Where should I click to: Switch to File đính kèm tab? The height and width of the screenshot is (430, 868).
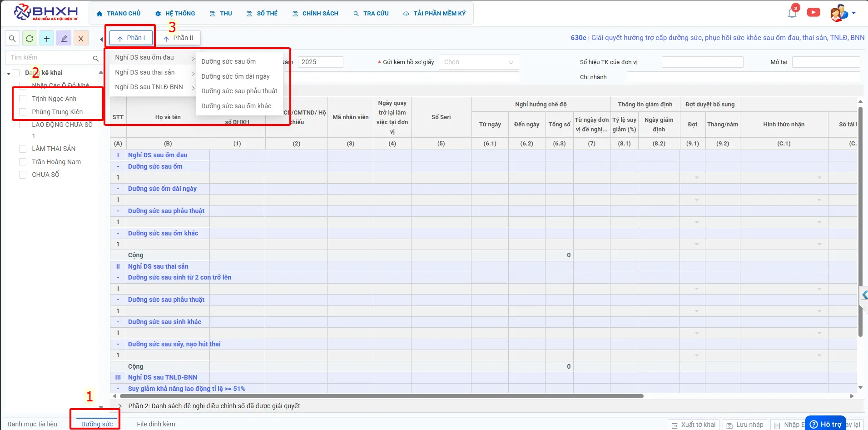click(x=156, y=424)
